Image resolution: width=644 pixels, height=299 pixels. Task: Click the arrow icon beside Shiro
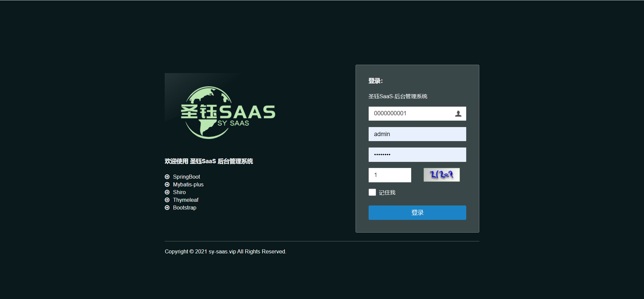coord(167,192)
